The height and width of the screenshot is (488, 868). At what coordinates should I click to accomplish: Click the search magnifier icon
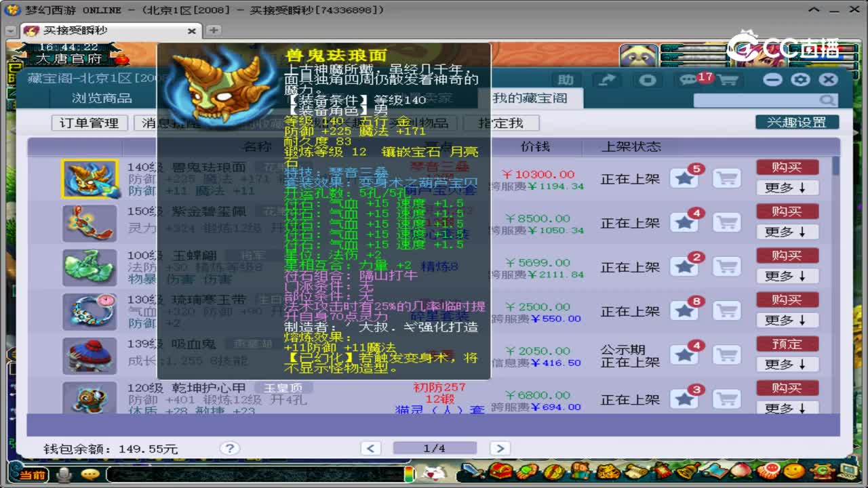[x=828, y=100]
